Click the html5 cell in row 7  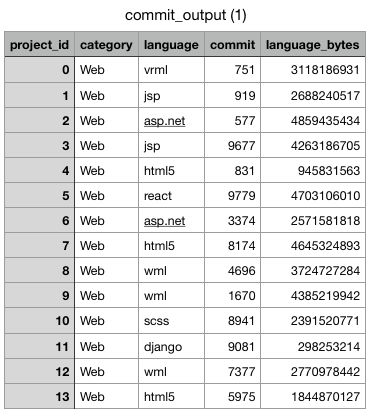pos(171,245)
